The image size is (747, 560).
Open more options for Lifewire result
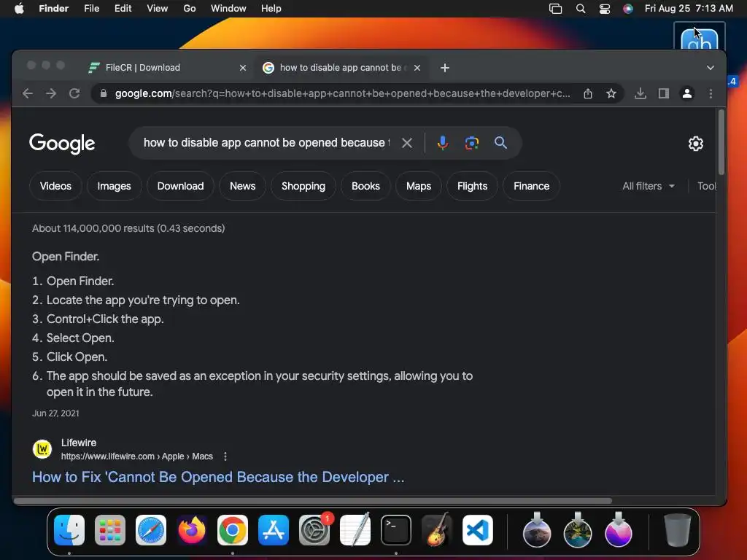[x=225, y=456]
